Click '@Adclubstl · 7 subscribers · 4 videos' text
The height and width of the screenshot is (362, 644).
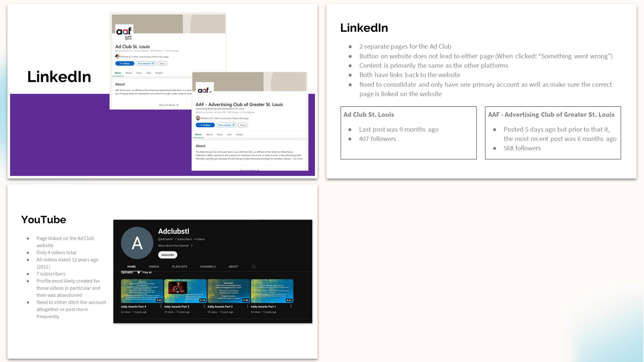[x=181, y=239]
